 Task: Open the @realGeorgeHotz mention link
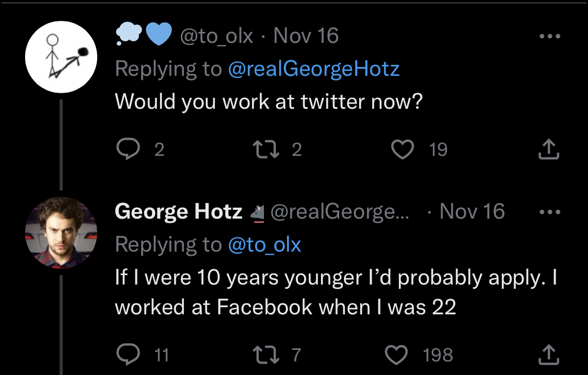[314, 69]
